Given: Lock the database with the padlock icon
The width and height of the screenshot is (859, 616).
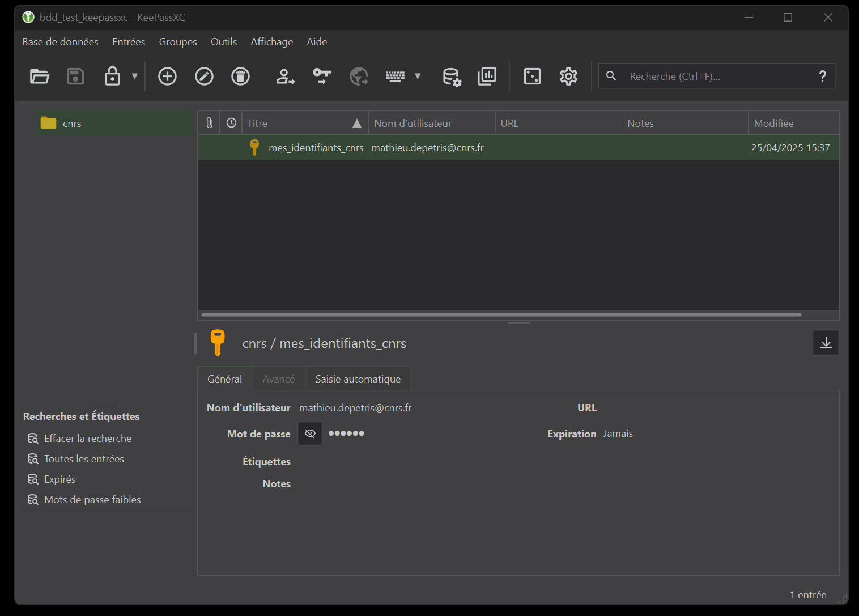Looking at the screenshot, I should tap(112, 76).
